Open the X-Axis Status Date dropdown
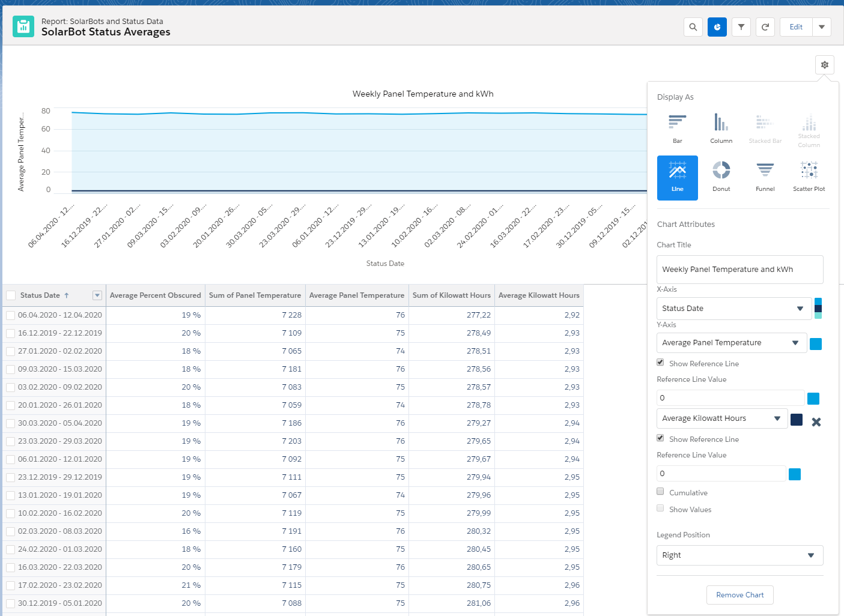The width and height of the screenshot is (844, 616). (733, 309)
